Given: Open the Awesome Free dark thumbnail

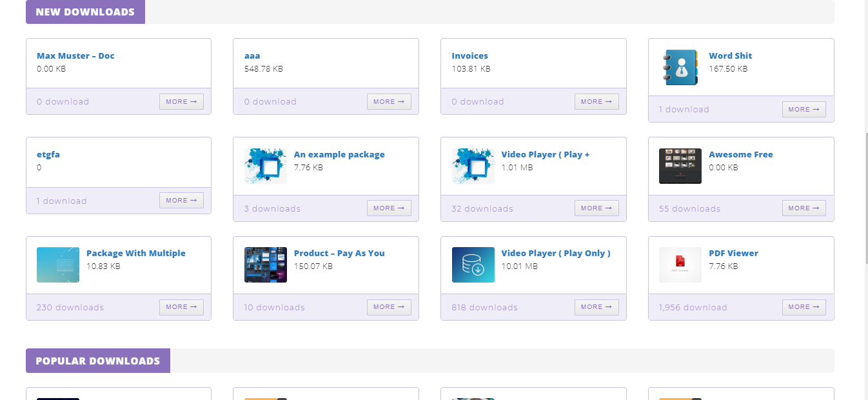Looking at the screenshot, I should pyautogui.click(x=680, y=166).
